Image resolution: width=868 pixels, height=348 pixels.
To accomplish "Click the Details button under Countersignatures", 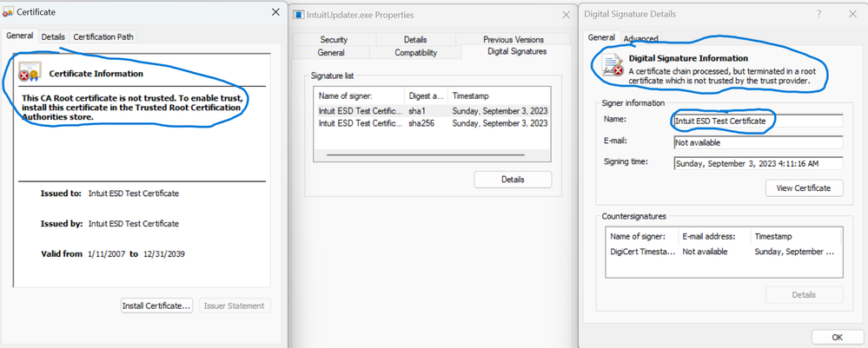I will (x=804, y=295).
